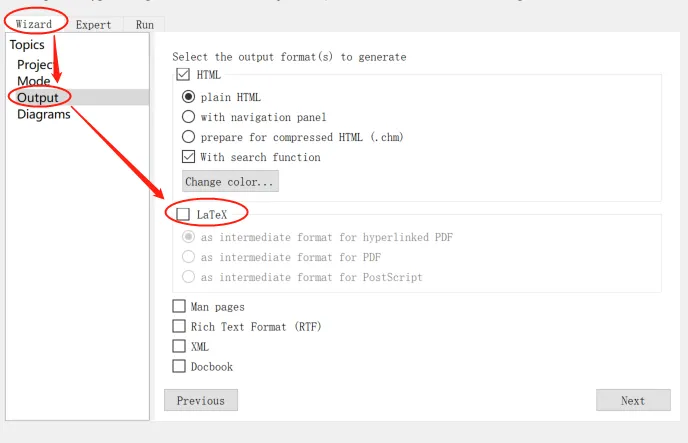The width and height of the screenshot is (688, 443).
Task: Toggle the With search function checkbox
Action: click(x=188, y=157)
